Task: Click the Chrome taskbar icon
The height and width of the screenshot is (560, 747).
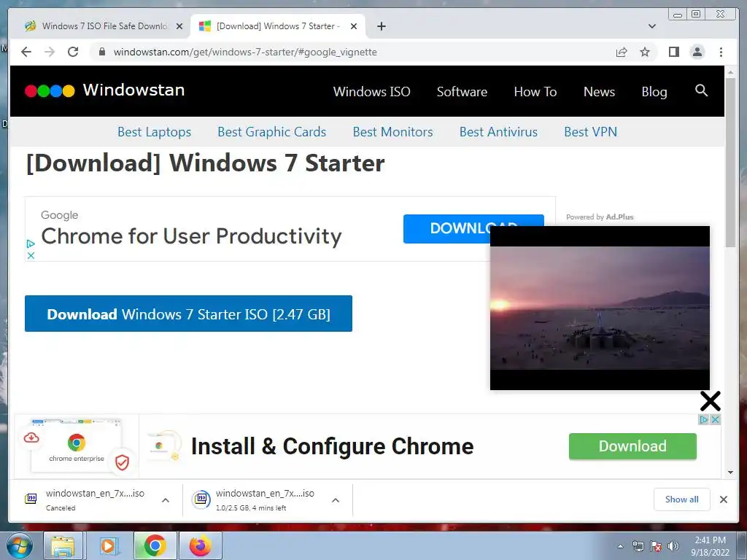Action: click(155, 545)
